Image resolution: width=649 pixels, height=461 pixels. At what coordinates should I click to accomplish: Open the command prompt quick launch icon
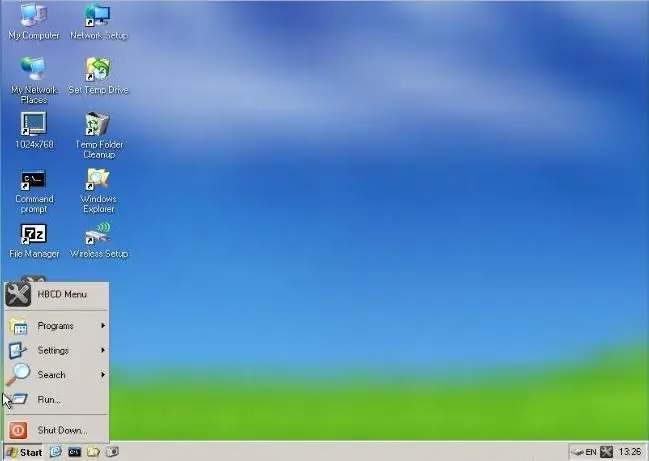point(75,452)
